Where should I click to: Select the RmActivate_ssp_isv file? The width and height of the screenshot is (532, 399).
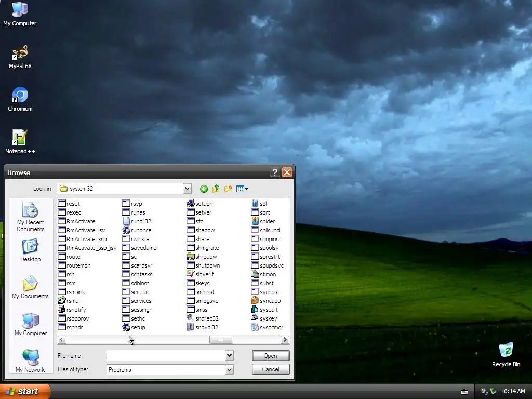coord(87,248)
